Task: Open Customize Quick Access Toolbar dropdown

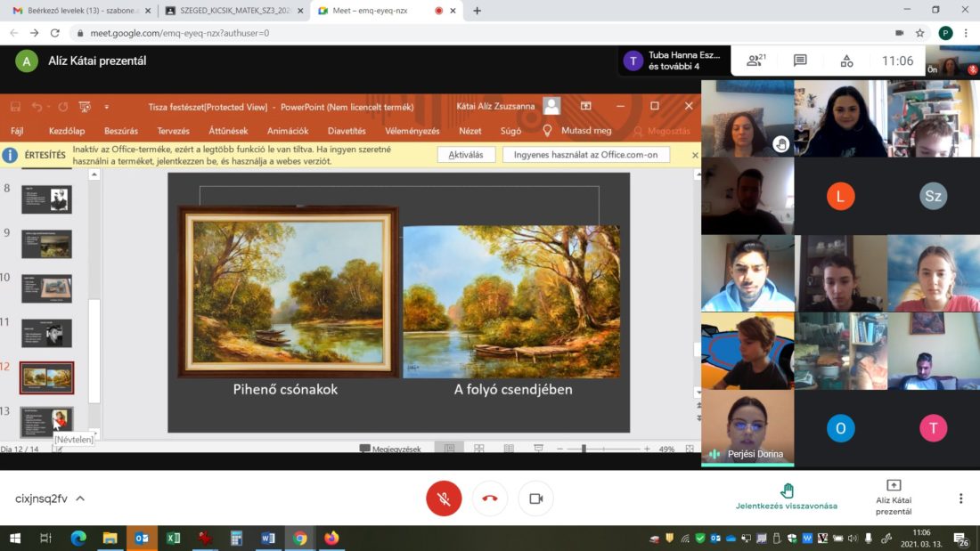Action: [x=106, y=107]
